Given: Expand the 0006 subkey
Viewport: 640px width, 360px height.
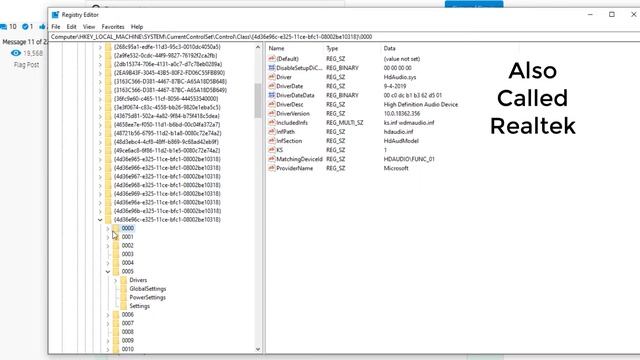Looking at the screenshot, I should 108,315.
